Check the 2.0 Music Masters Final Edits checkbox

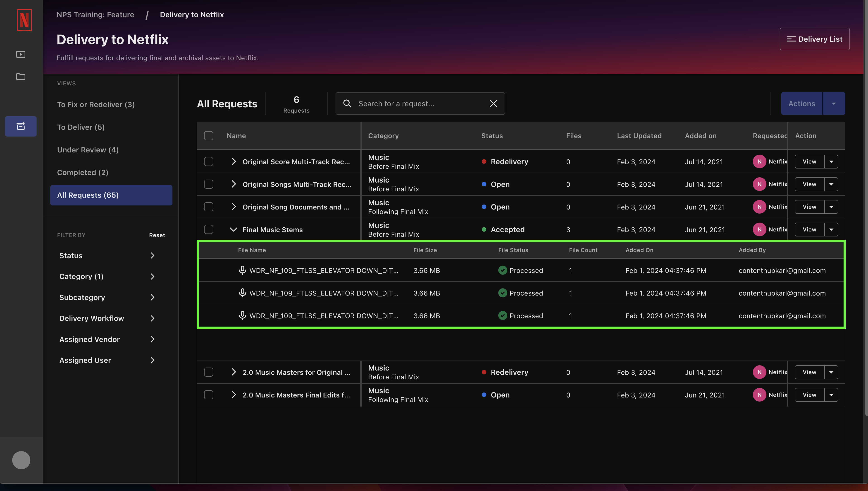209,395
